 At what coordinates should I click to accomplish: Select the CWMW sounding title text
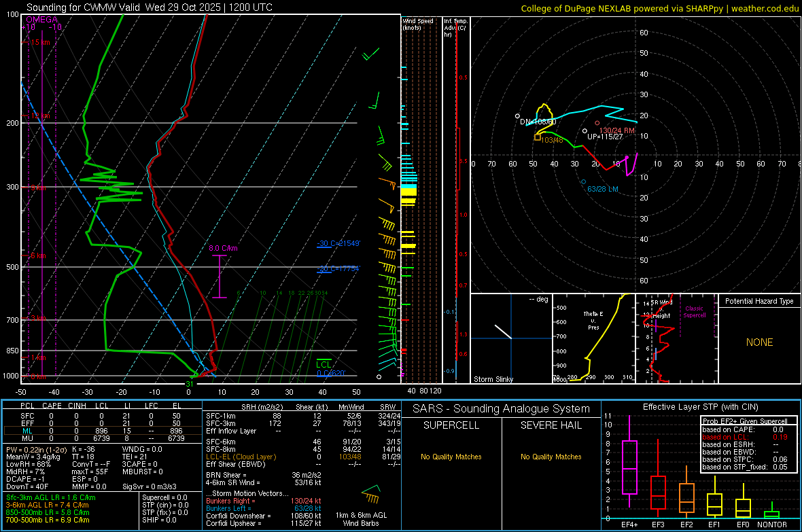[150, 7]
